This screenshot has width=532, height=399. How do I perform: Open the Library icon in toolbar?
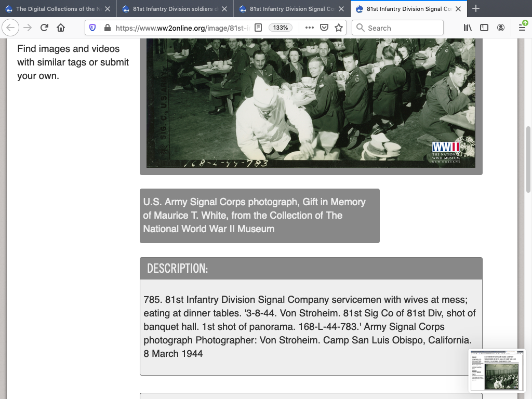tap(468, 28)
